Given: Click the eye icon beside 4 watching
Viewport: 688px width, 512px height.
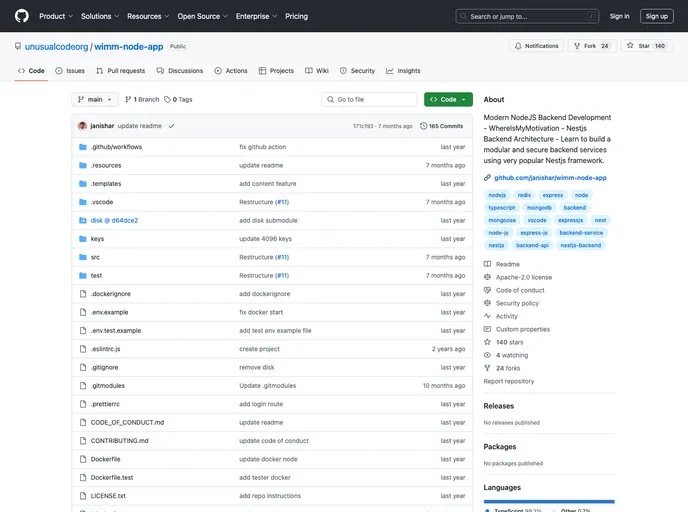Looking at the screenshot, I should (x=487, y=355).
